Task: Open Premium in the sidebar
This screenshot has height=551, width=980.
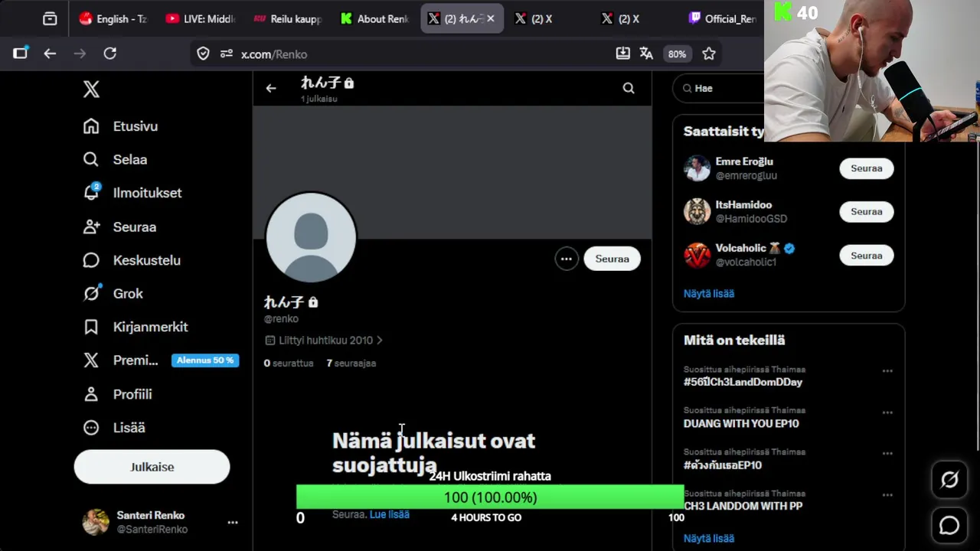Action: tap(121, 360)
